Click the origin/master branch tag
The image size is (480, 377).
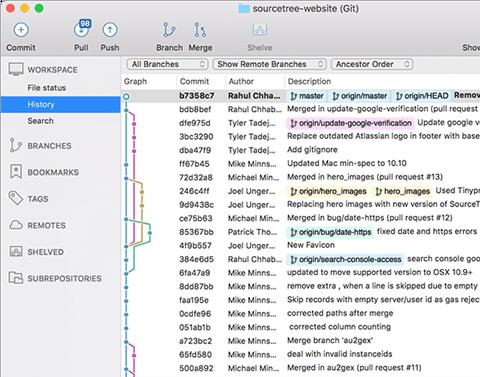tap(360, 96)
